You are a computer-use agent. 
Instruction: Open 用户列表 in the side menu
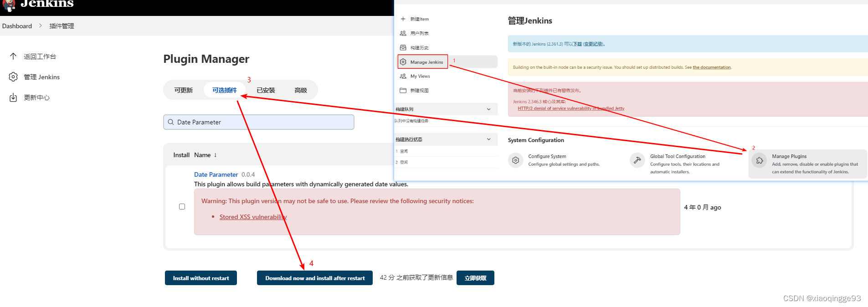[419, 33]
